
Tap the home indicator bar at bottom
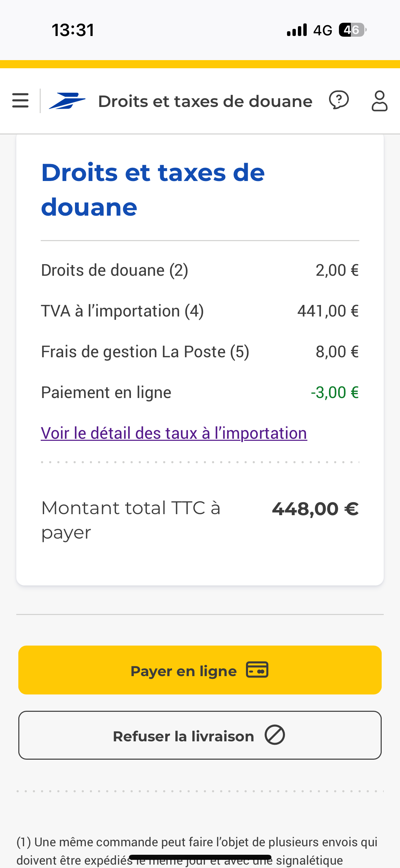(200, 857)
